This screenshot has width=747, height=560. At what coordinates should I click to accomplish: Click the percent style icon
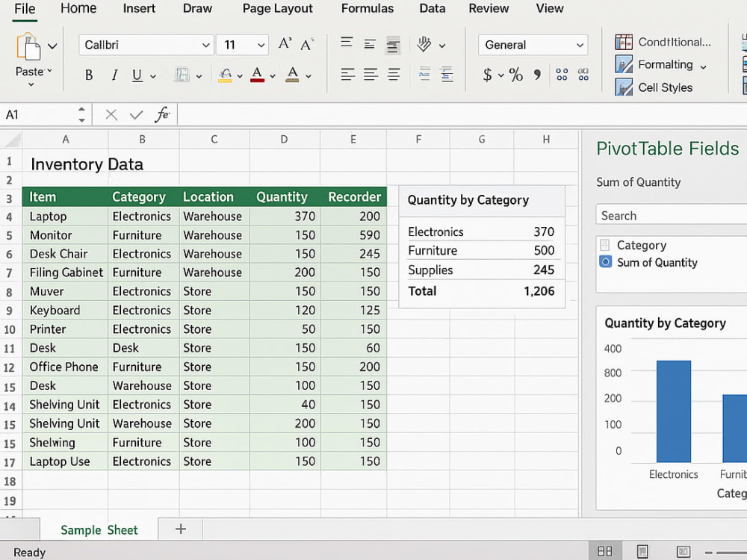click(x=515, y=74)
